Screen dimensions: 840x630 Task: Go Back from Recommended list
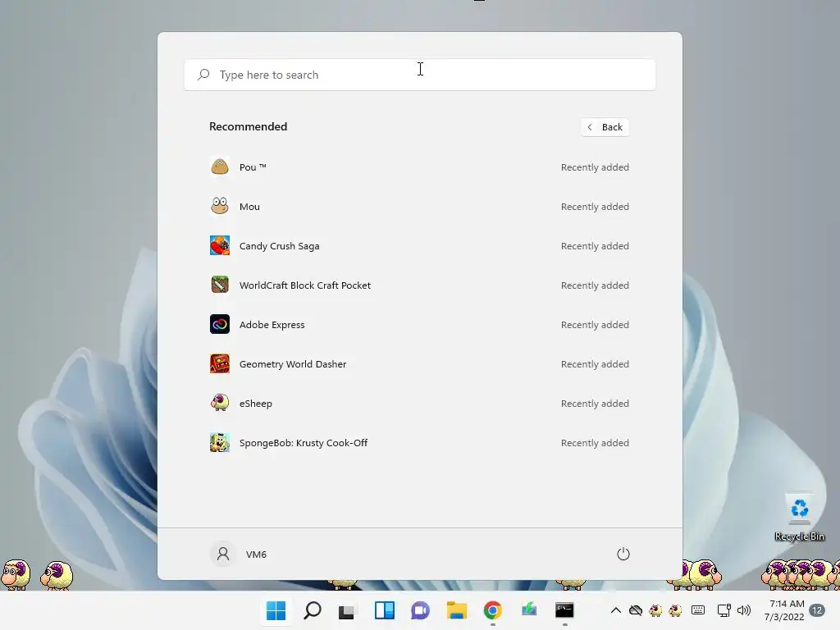tap(605, 127)
